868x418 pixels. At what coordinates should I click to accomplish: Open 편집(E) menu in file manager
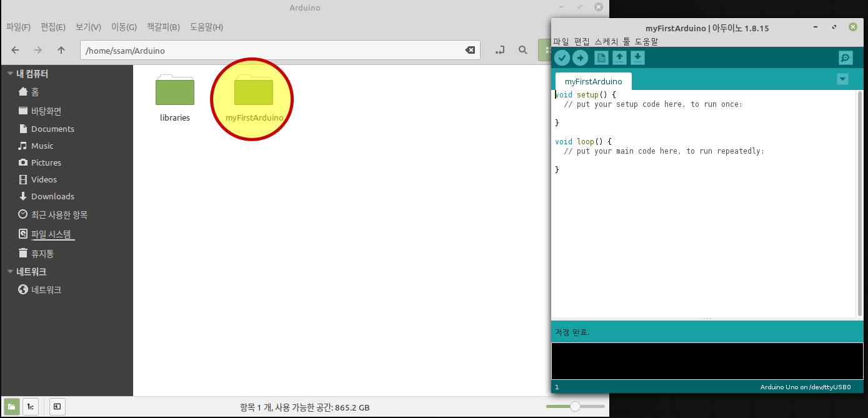(x=53, y=27)
